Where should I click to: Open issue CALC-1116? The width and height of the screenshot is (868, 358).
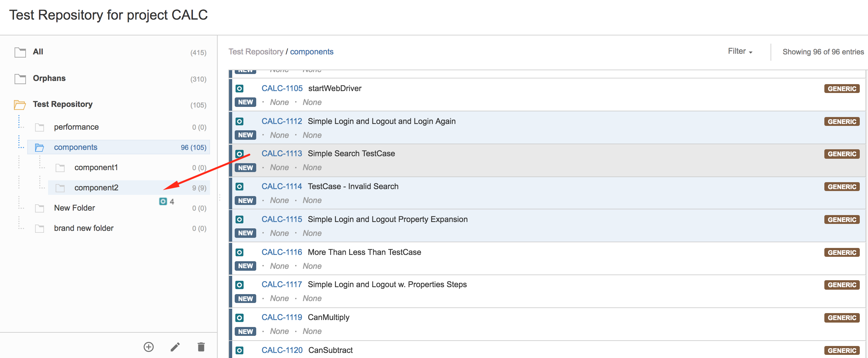click(x=282, y=252)
